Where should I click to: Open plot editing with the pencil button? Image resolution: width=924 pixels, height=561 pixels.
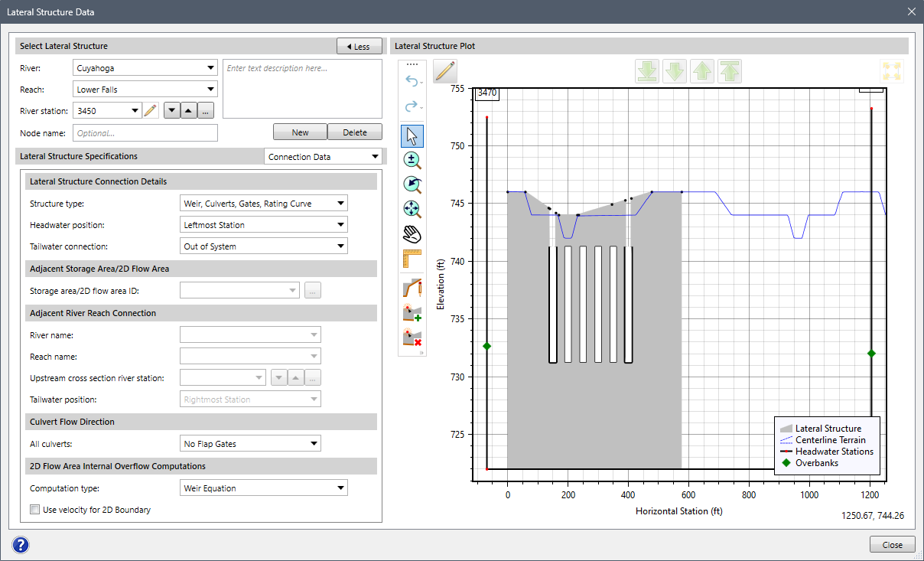[x=445, y=71]
